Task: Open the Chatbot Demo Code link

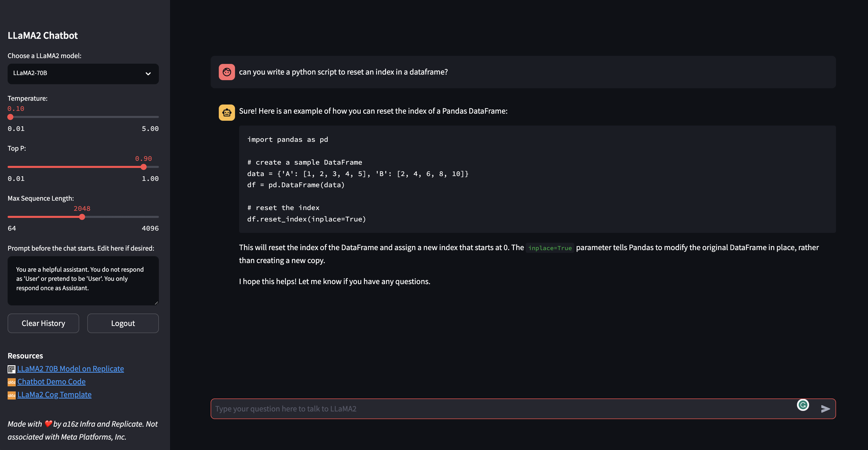Action: point(51,382)
